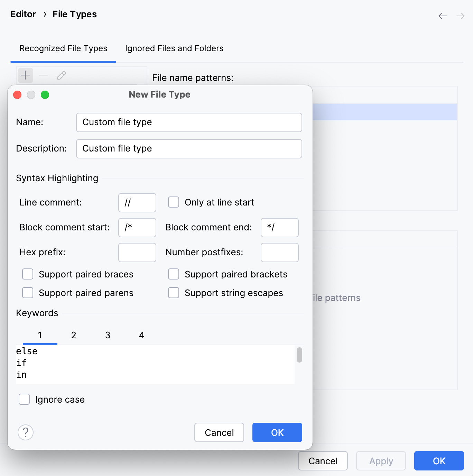The image size is (473, 476).
Task: Add a new recognized file type
Action: point(25,75)
